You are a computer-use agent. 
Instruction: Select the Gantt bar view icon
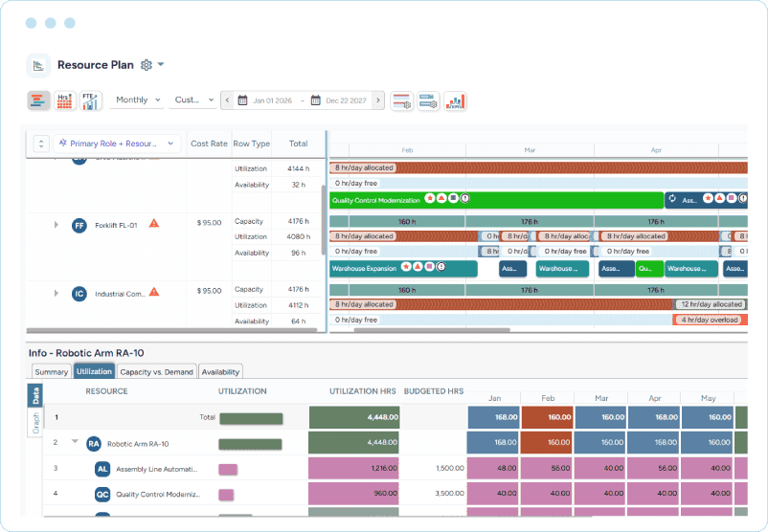[38, 100]
